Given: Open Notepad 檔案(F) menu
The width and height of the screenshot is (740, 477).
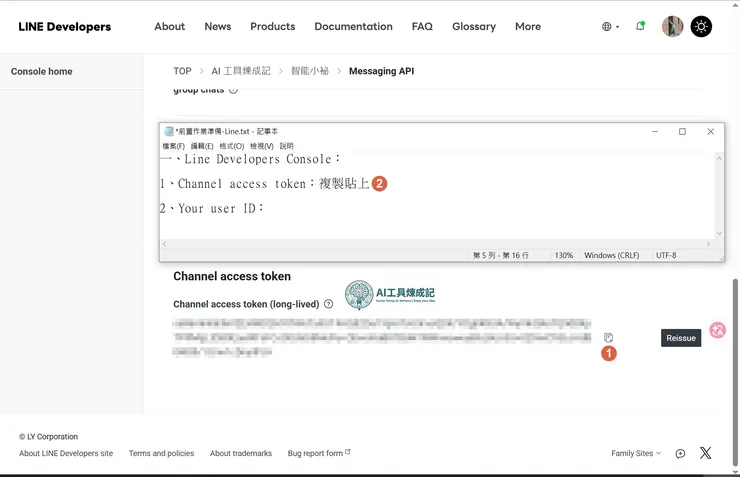Looking at the screenshot, I should (174, 146).
